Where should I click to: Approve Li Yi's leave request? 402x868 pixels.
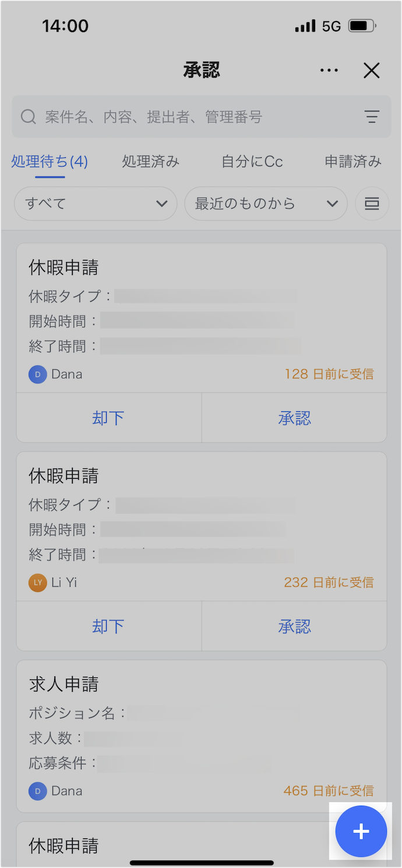pos(294,626)
